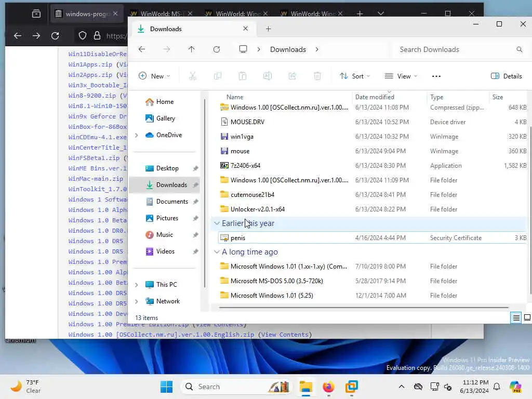Open the See more ellipsis menu
532x399 pixels.
pyautogui.click(x=436, y=76)
